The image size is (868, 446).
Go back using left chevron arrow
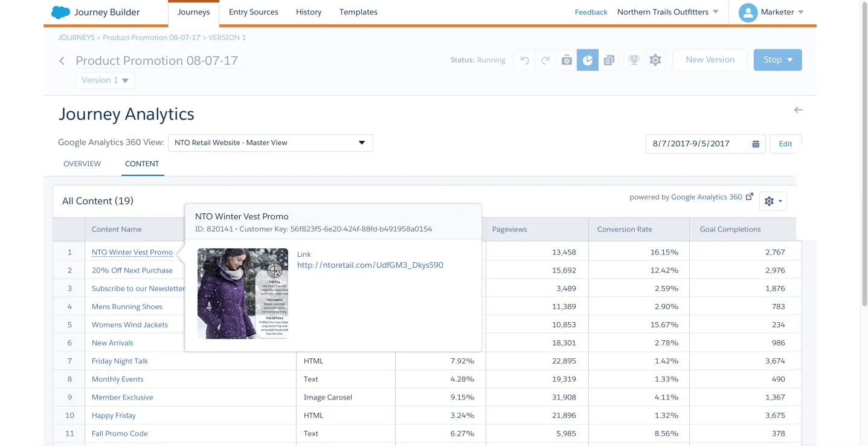(x=62, y=61)
